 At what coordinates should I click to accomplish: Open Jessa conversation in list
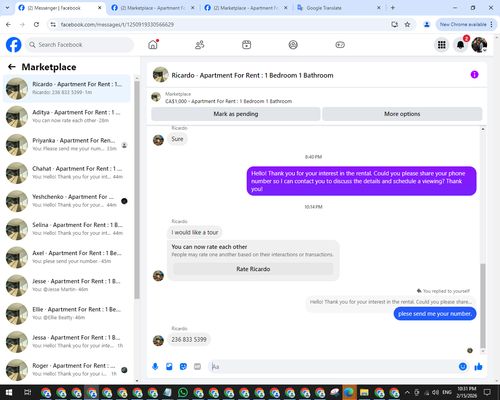click(x=67, y=342)
